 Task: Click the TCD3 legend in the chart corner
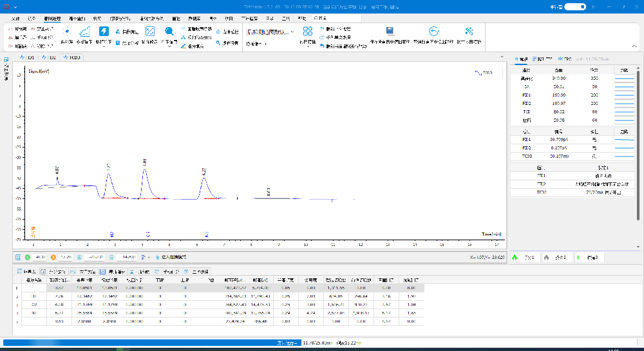click(484, 73)
